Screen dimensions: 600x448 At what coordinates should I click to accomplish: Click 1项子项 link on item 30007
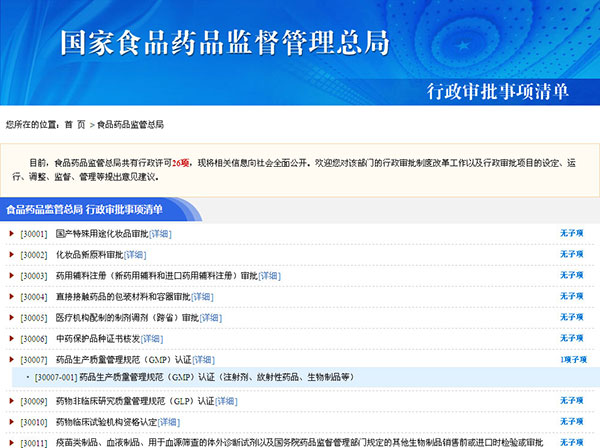point(573,360)
